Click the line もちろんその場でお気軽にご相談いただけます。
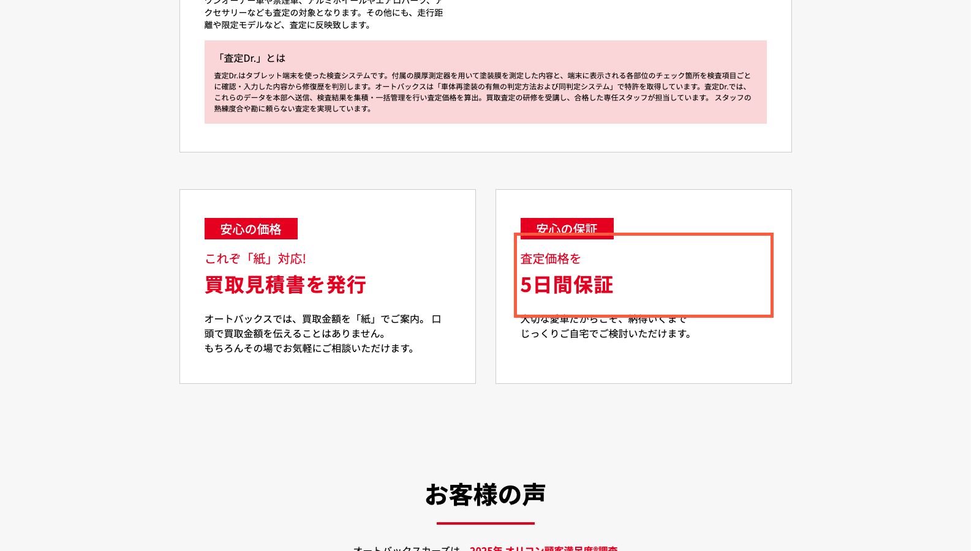The image size is (980, 551). (x=311, y=348)
